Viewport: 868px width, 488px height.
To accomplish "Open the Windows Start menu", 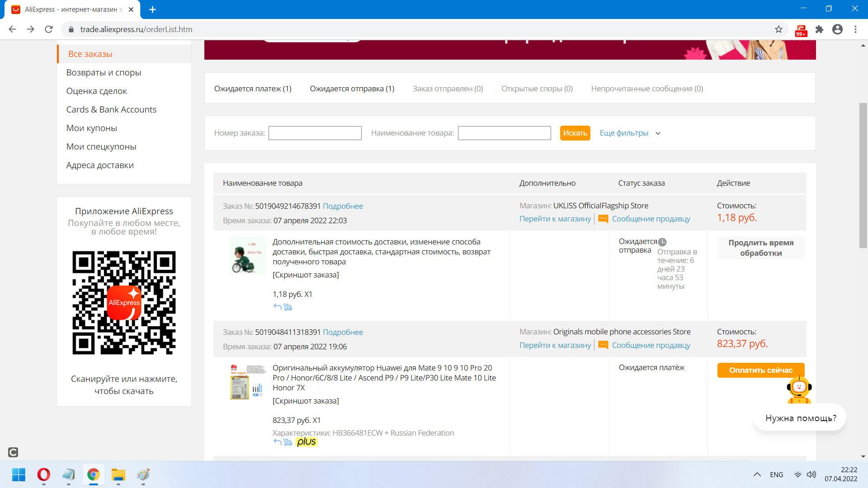I will coord(19,474).
